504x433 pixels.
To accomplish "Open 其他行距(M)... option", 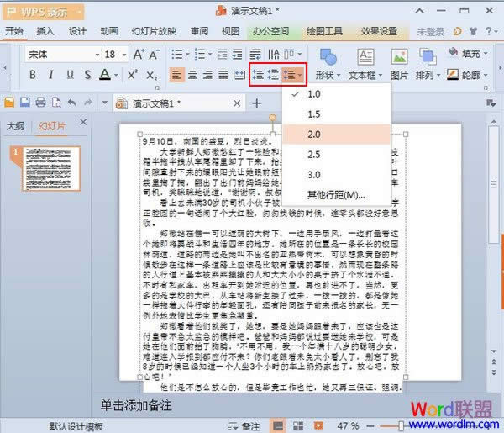I will [337, 195].
